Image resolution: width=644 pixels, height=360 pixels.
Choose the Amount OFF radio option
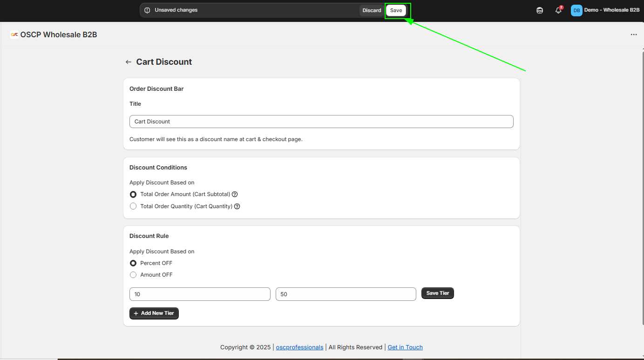tap(133, 275)
